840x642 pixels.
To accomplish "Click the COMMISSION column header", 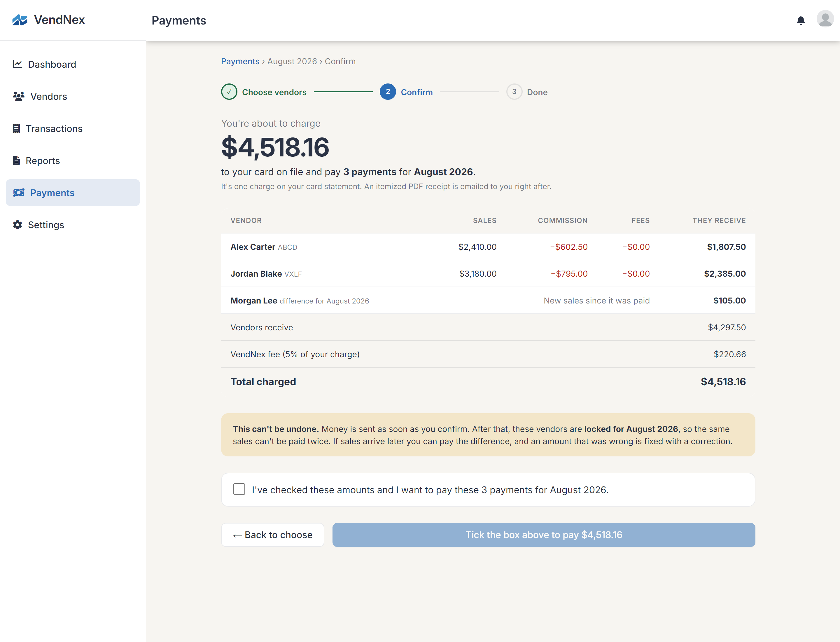I will click(x=563, y=221).
